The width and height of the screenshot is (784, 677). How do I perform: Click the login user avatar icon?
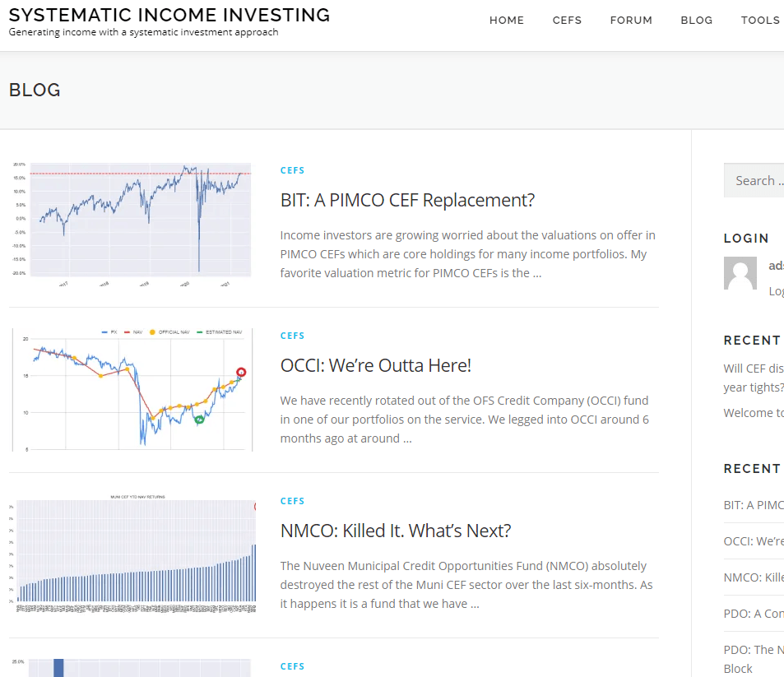[x=740, y=273]
